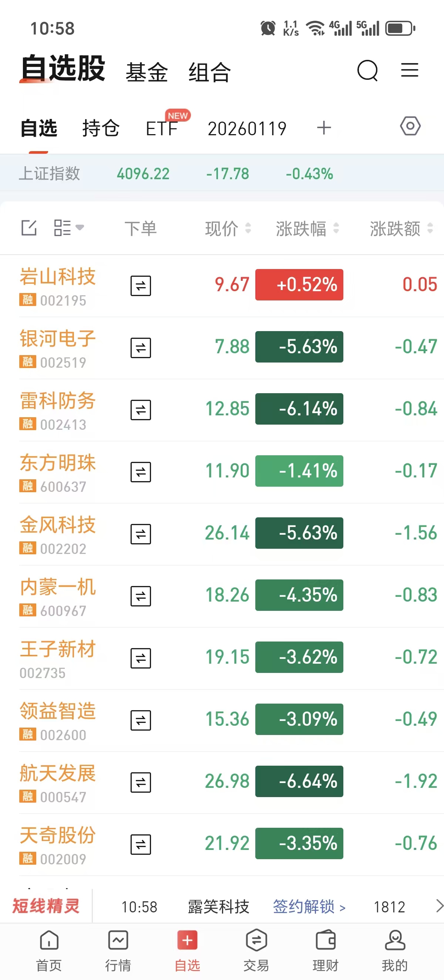Image resolution: width=444 pixels, height=980 pixels.
Task: Tap 签约解锁 link
Action: [309, 907]
